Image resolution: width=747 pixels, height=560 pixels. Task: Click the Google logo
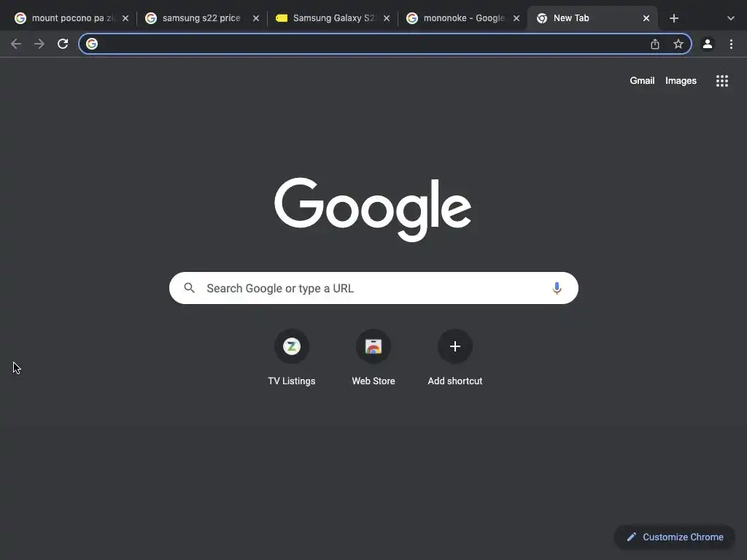point(373,209)
